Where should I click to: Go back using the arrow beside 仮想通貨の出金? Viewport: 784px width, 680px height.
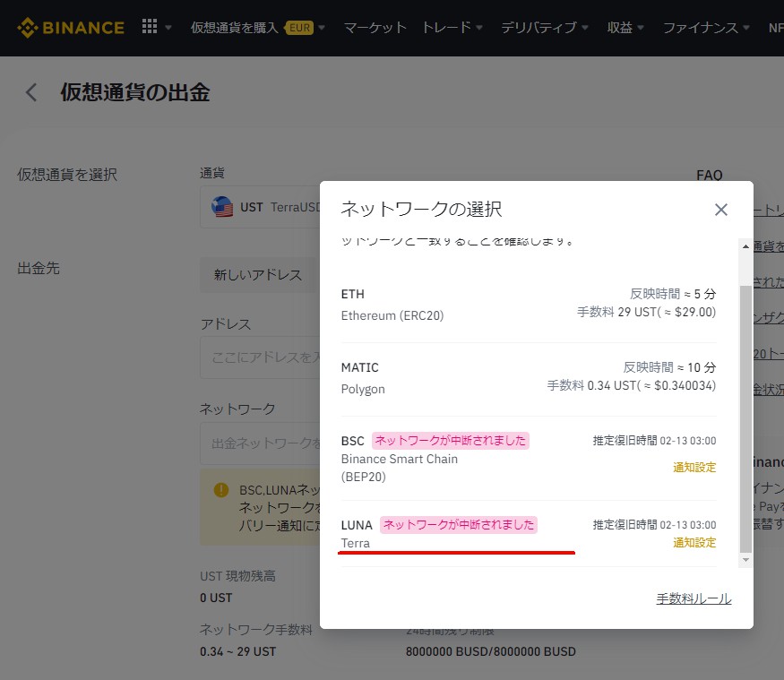point(31,92)
